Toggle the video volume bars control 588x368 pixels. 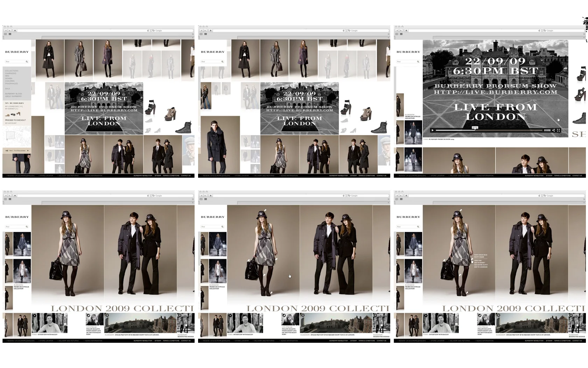547,130
